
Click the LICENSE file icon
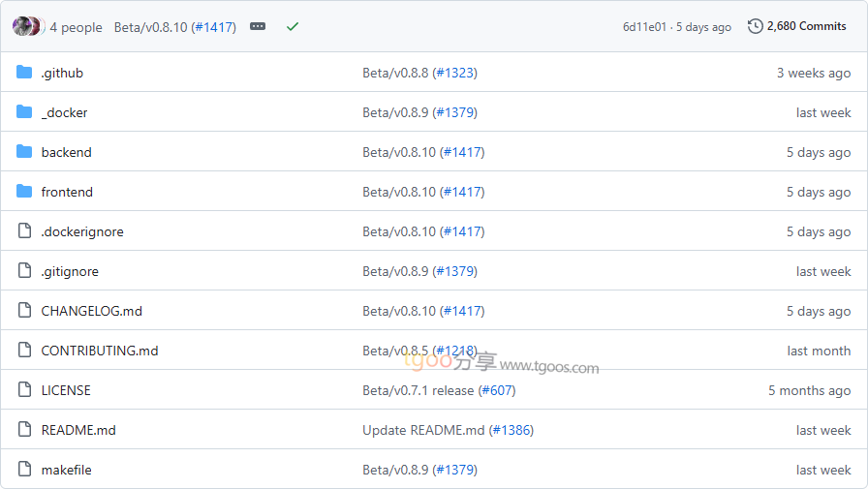click(x=24, y=390)
